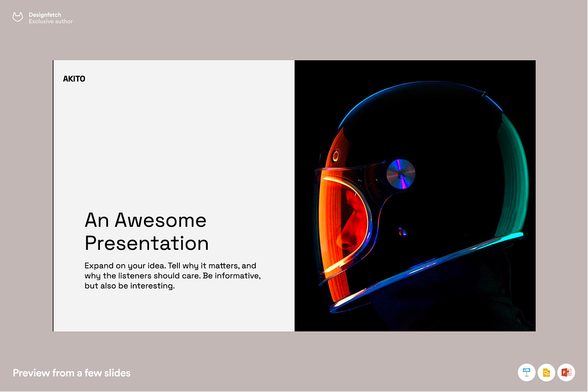Click the small bolt below the helmet disc
This screenshot has width=588, height=392.
click(x=402, y=230)
